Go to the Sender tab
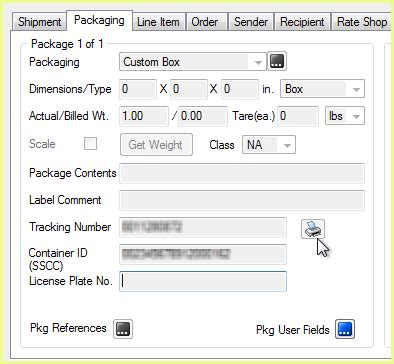The width and height of the screenshot is (394, 364). [251, 22]
